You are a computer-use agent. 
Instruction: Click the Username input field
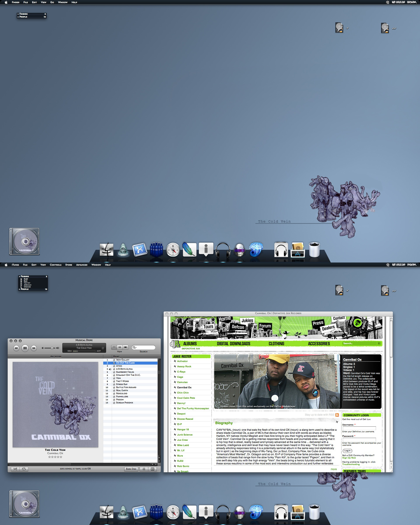click(x=359, y=428)
